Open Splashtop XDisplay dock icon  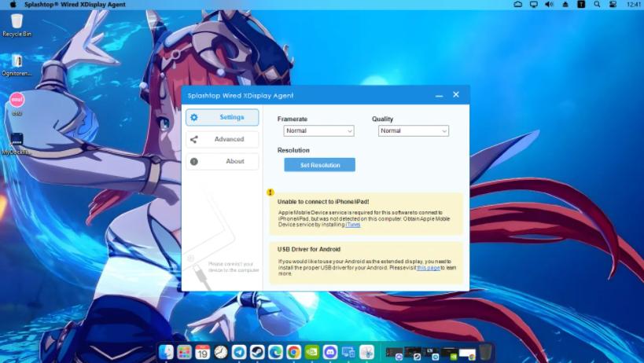[x=348, y=352]
